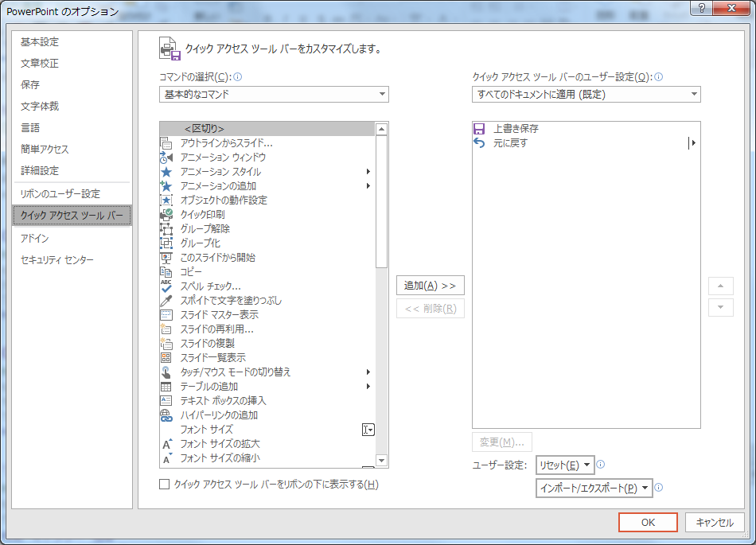Select the Eyedropper text fill icon

coord(166,301)
